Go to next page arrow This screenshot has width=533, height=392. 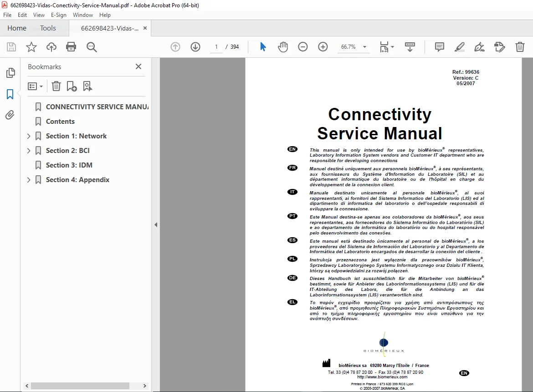coord(195,47)
